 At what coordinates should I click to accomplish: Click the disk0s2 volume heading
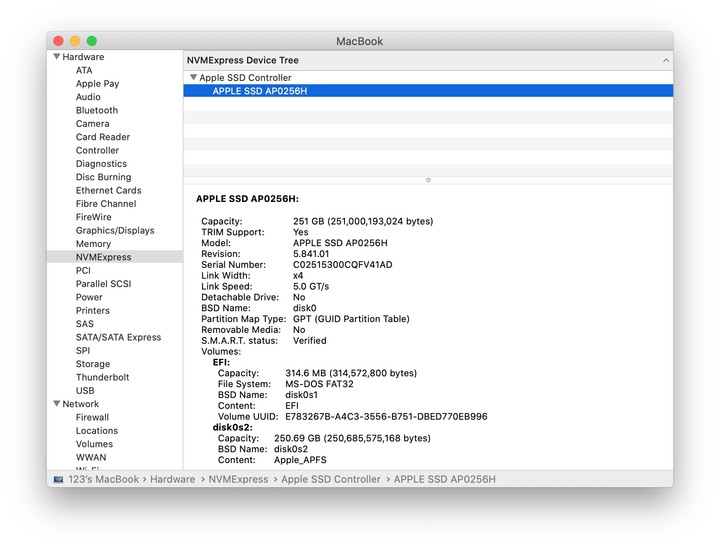pyautogui.click(x=232, y=427)
